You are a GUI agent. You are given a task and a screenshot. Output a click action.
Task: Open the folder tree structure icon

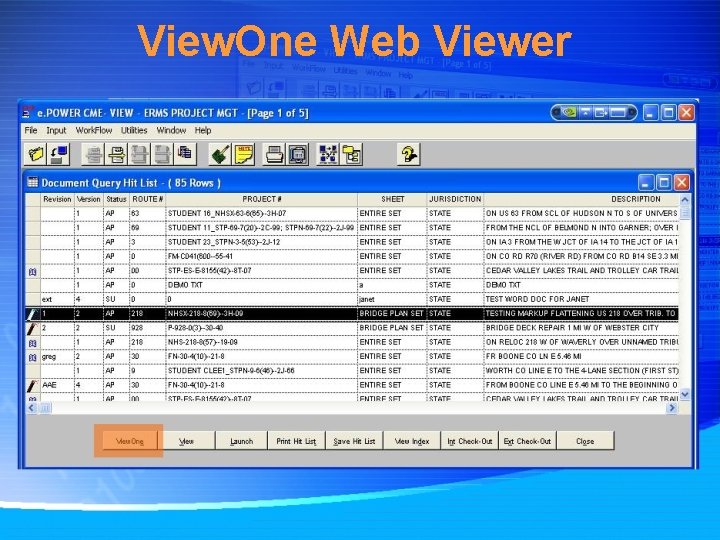[x=352, y=154]
